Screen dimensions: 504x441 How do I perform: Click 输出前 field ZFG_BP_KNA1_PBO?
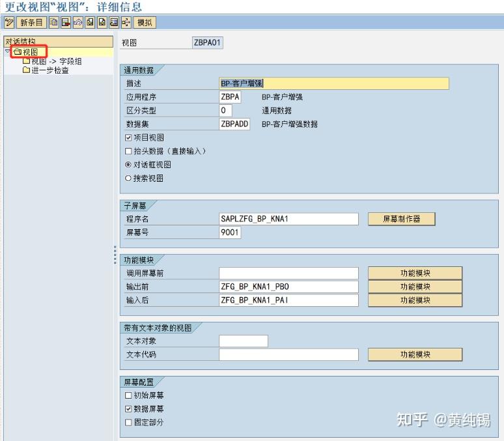click(288, 287)
